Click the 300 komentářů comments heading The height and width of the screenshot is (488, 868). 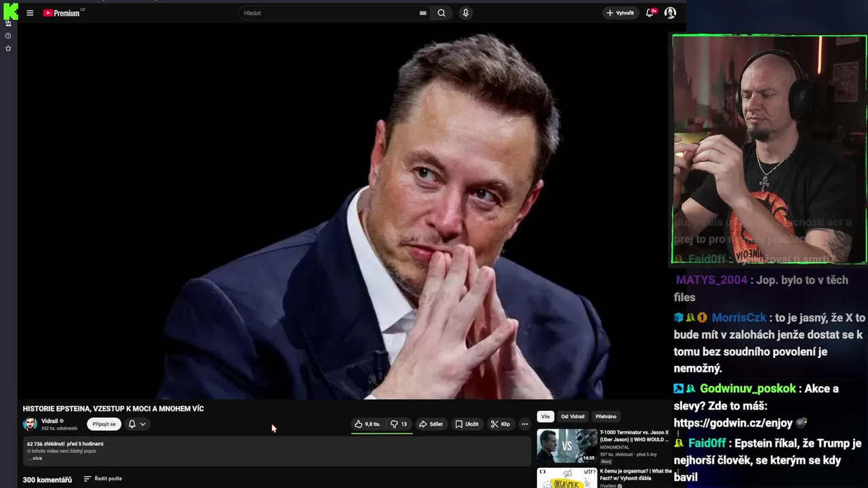pyautogui.click(x=47, y=480)
